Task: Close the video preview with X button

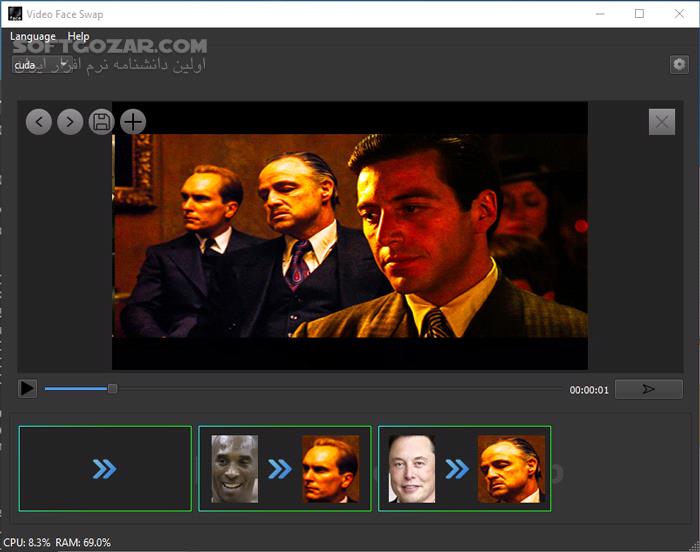Action: [662, 122]
